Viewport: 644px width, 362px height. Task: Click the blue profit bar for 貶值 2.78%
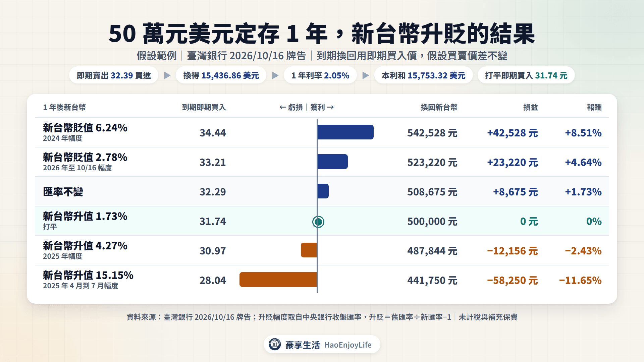(x=332, y=162)
